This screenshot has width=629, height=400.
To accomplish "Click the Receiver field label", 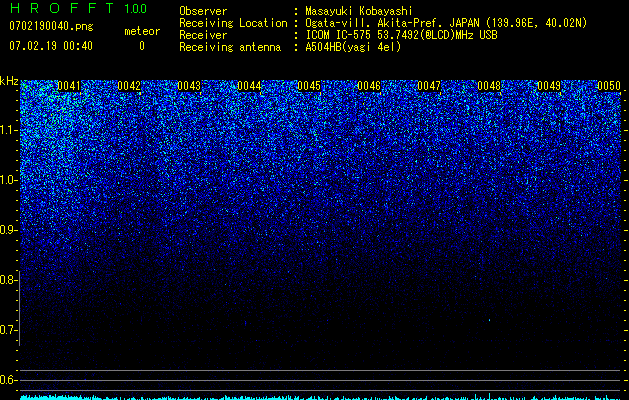I will [x=203, y=35].
